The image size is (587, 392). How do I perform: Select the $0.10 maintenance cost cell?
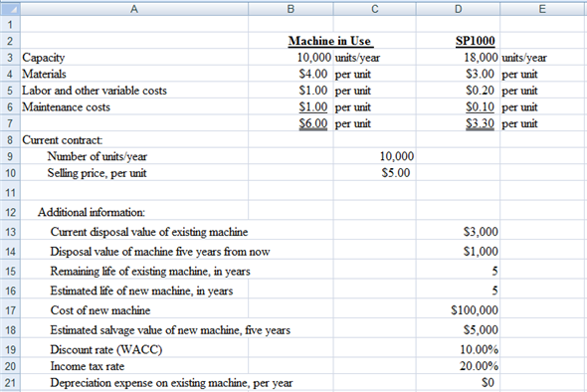[x=480, y=106]
